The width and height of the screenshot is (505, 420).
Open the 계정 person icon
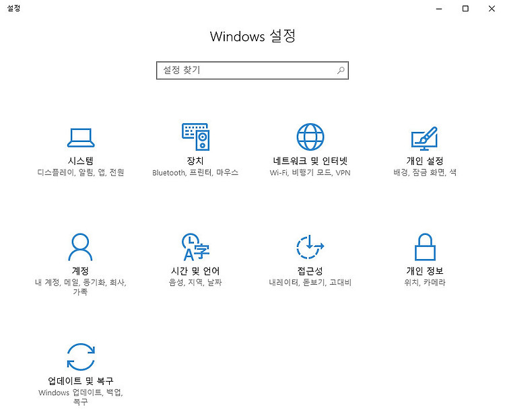tap(81, 247)
